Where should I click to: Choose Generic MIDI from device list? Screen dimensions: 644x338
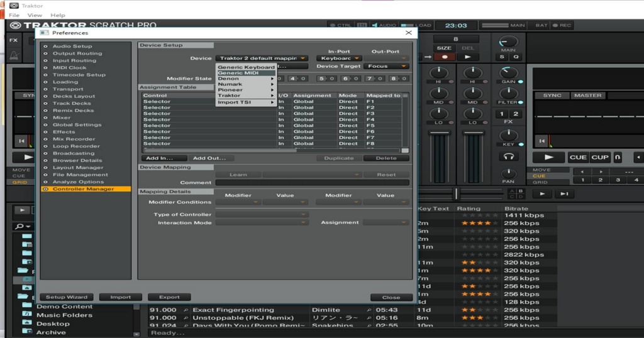point(246,73)
